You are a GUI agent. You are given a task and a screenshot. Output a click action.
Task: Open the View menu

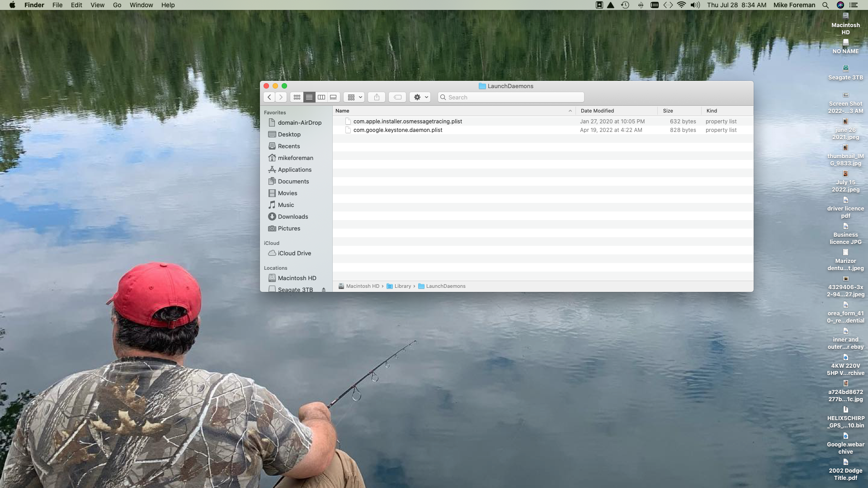pyautogui.click(x=97, y=5)
